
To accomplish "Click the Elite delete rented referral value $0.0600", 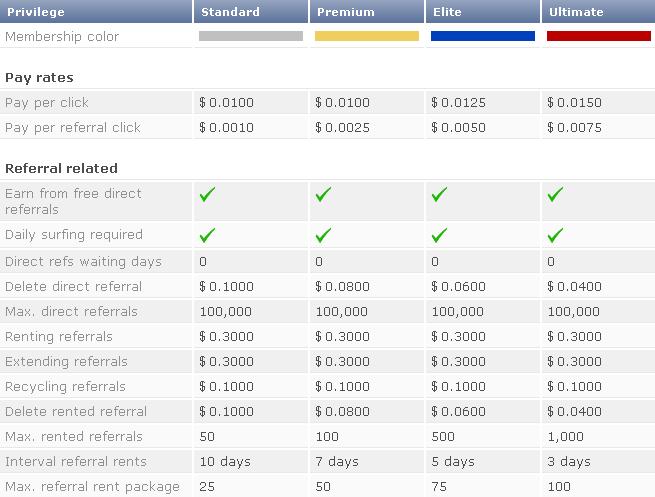I will (x=458, y=411).
